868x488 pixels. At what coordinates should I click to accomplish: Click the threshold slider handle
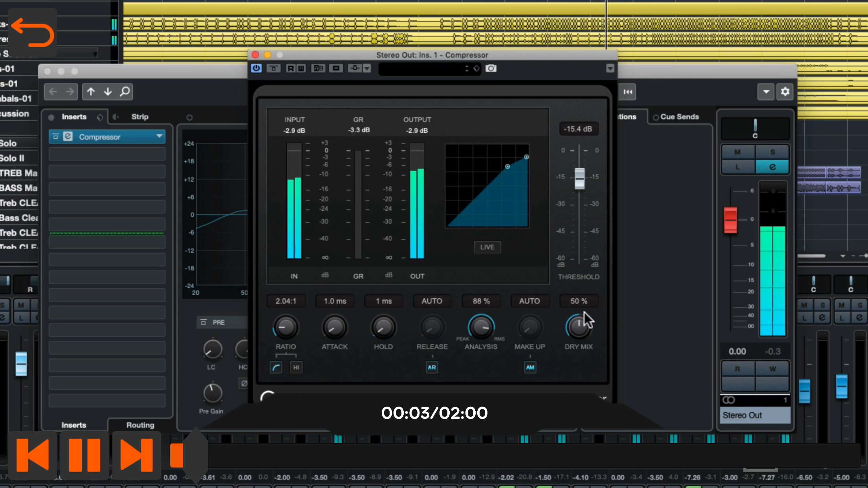(x=579, y=178)
